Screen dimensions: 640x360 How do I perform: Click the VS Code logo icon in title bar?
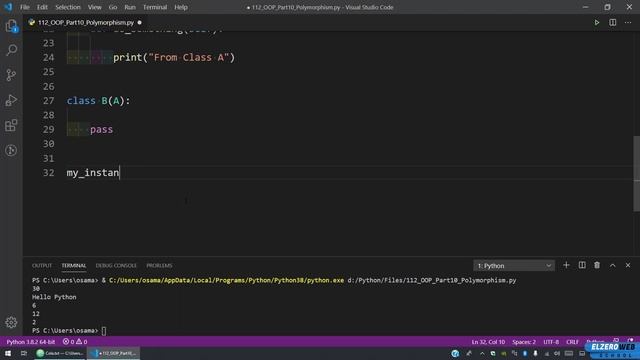(8, 7)
